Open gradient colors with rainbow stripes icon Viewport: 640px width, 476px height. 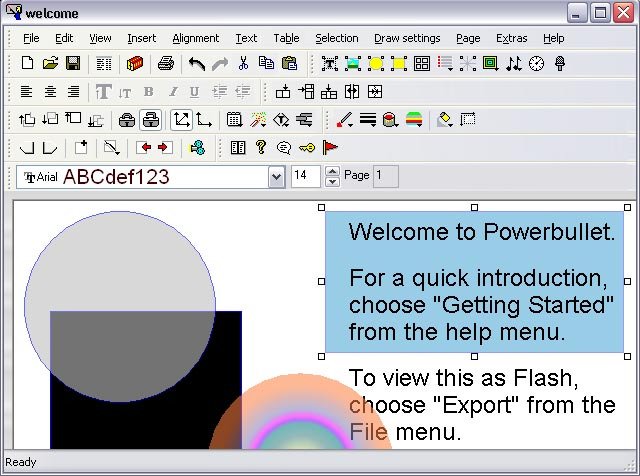(x=414, y=120)
